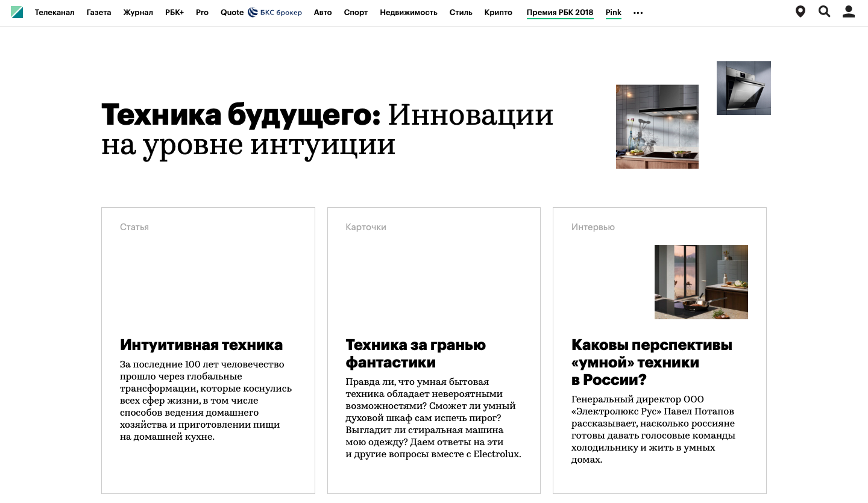The width and height of the screenshot is (868, 503).
Task: Open the Quote section
Action: pos(232,12)
